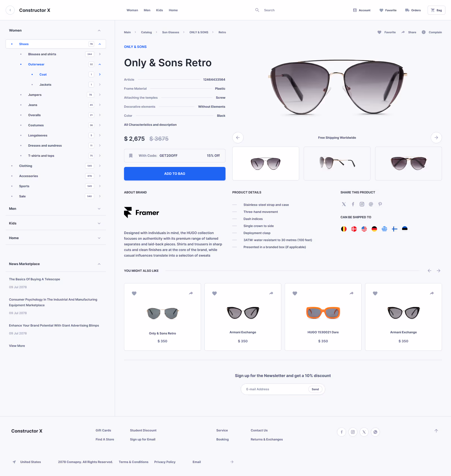451x476 pixels.
Task: Select the Estonia flag icon
Action: [405, 229]
